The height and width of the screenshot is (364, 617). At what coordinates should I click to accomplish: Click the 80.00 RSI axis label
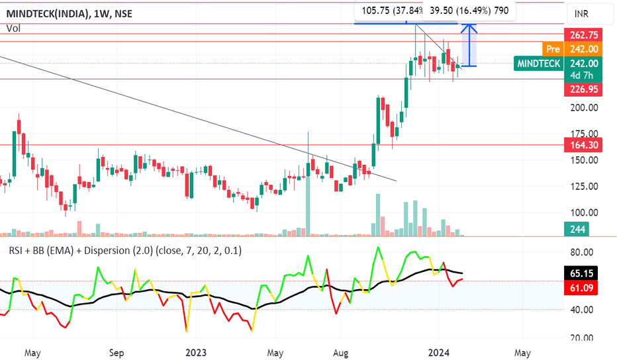(582, 252)
